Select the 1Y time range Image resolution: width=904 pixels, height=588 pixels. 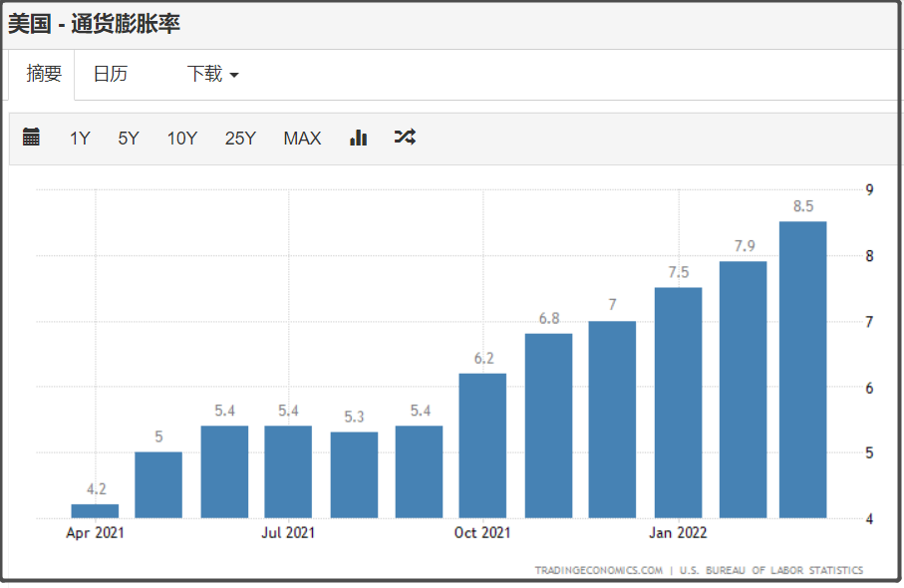[x=80, y=139]
